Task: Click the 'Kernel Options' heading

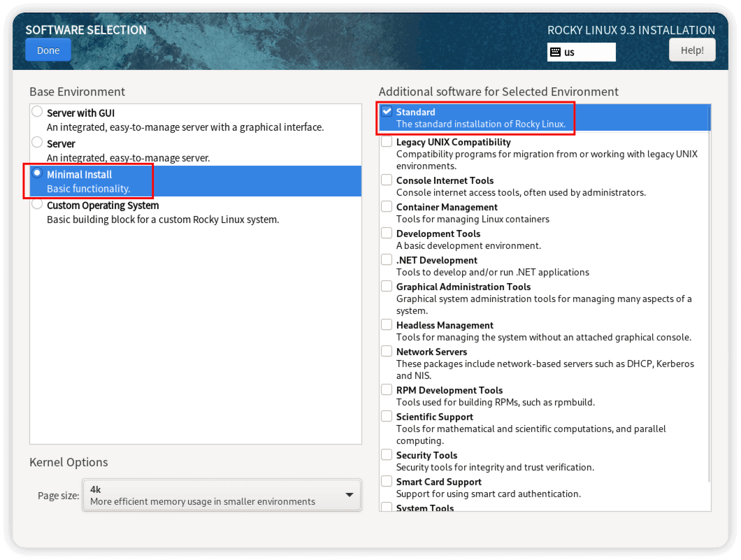Action: pyautogui.click(x=69, y=462)
